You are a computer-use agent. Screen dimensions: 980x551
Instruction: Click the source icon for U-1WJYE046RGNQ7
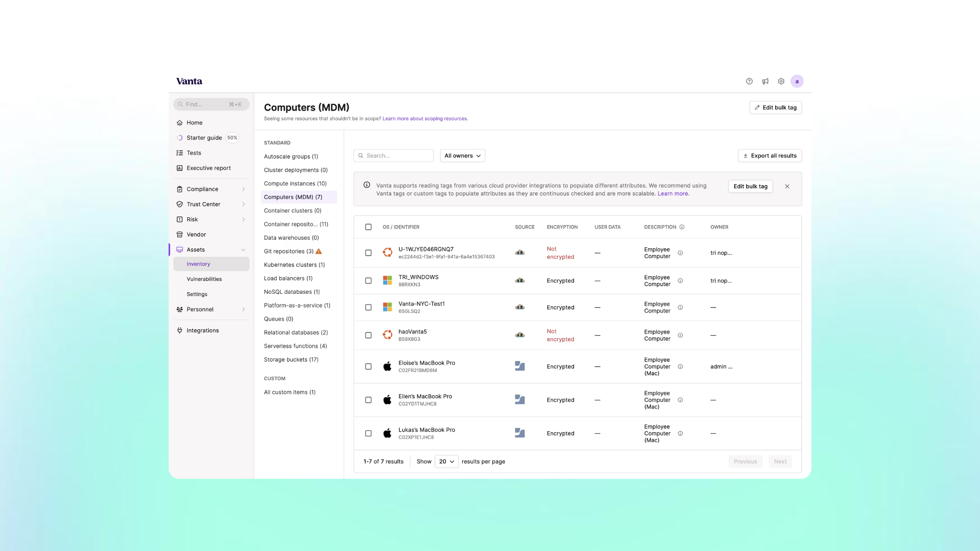(x=520, y=253)
